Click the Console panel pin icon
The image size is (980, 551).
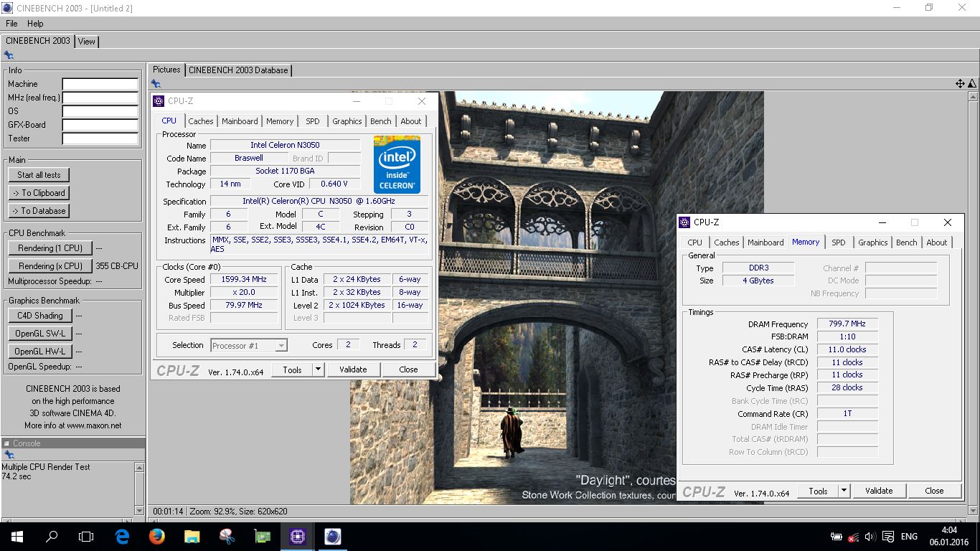point(9,455)
